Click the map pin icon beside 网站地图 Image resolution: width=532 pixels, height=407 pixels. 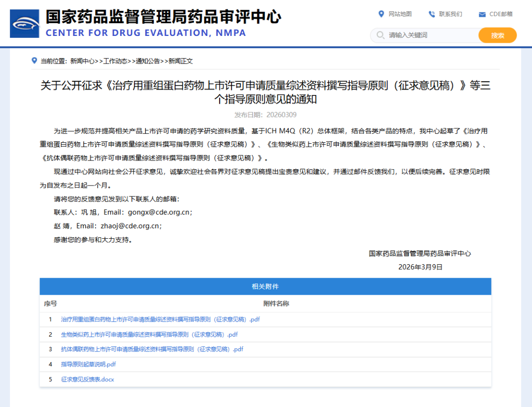(381, 14)
